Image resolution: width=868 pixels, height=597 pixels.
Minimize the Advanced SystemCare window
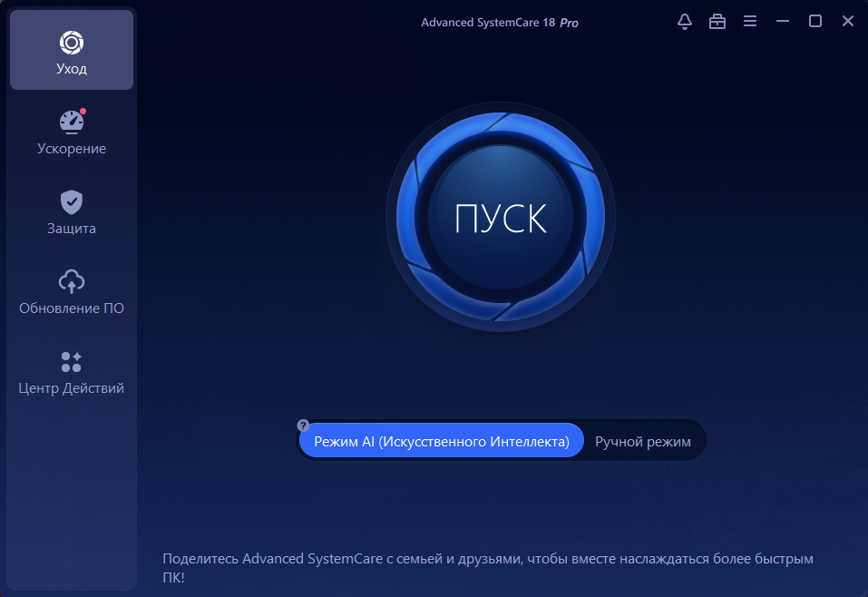783,21
